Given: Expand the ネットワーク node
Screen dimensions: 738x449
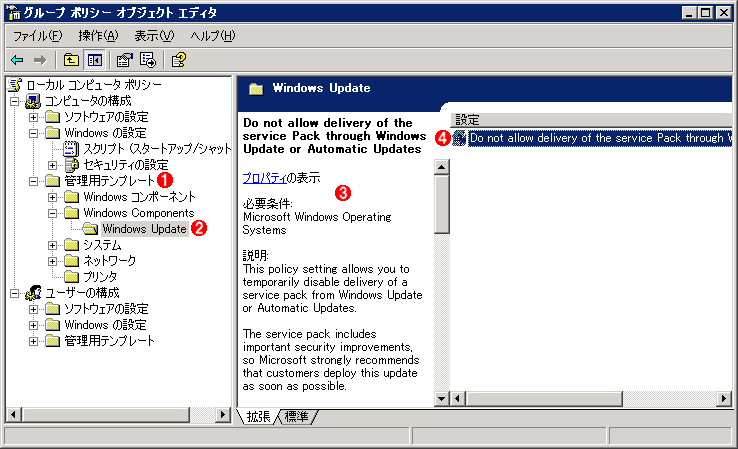Looking at the screenshot, I should click(53, 261).
